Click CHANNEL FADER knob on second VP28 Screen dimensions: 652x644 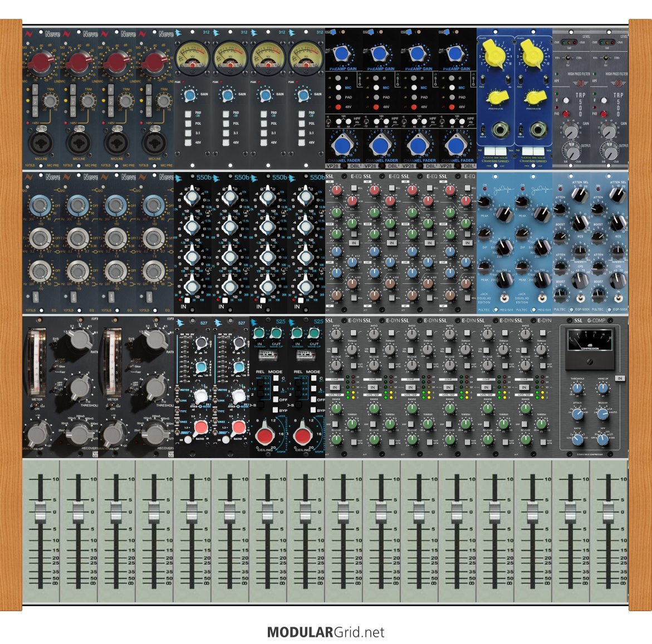(380, 145)
